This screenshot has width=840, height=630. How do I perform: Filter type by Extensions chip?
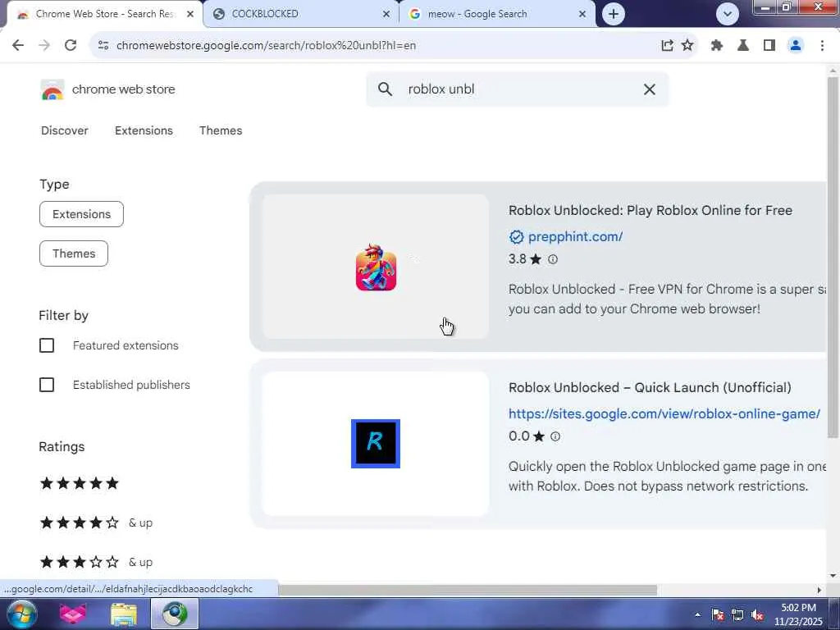[81, 214]
